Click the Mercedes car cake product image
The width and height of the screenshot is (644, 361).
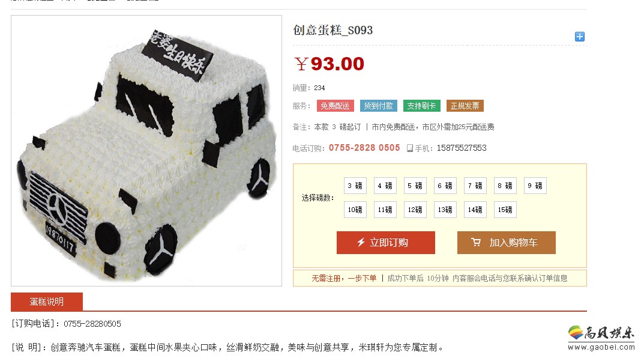coord(146,151)
